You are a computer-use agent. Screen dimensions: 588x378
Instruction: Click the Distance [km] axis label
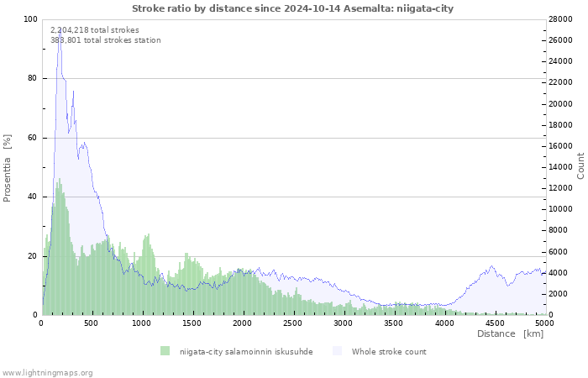coord(510,333)
